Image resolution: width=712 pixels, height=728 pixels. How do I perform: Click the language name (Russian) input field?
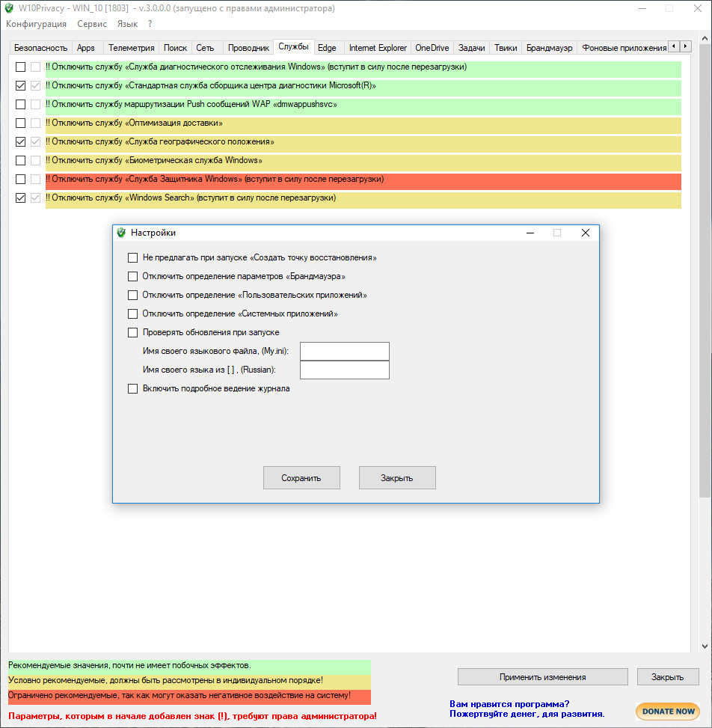(x=345, y=370)
